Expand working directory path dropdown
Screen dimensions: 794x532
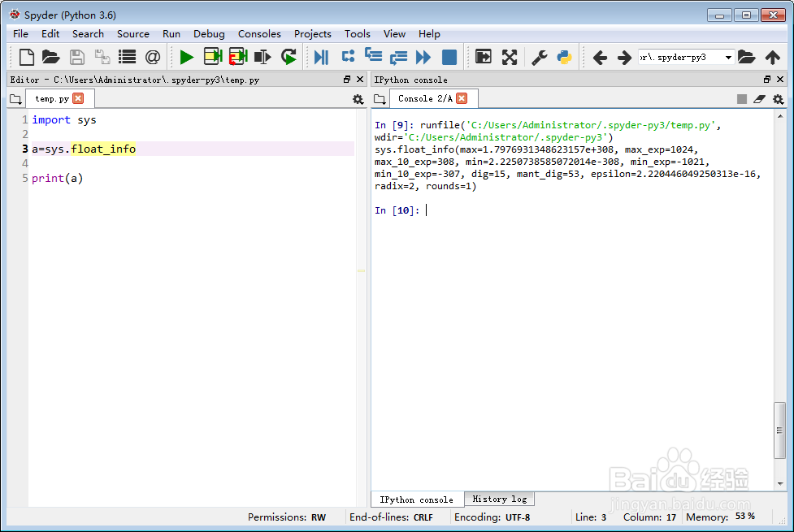pos(728,57)
